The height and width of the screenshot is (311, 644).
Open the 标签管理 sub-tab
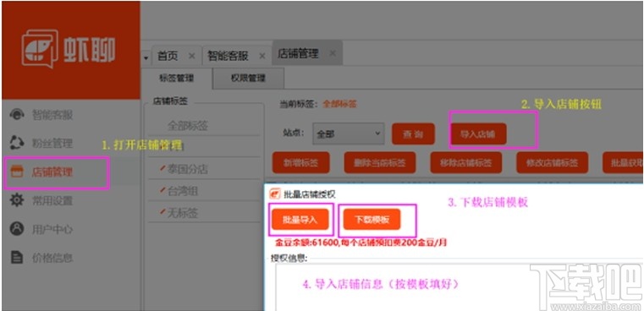[x=176, y=78]
